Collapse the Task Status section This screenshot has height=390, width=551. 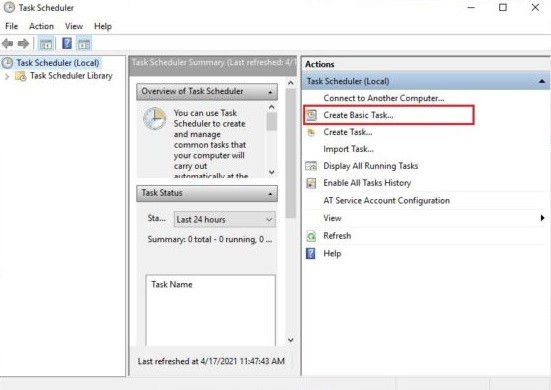[x=270, y=194]
